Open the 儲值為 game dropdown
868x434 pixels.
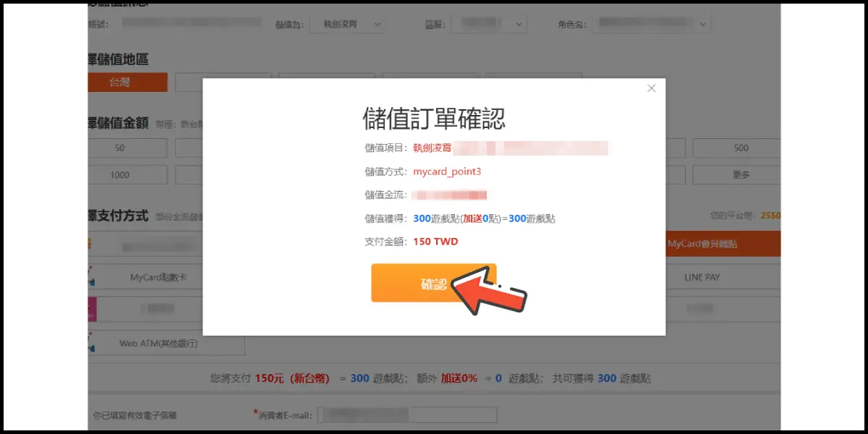[346, 24]
